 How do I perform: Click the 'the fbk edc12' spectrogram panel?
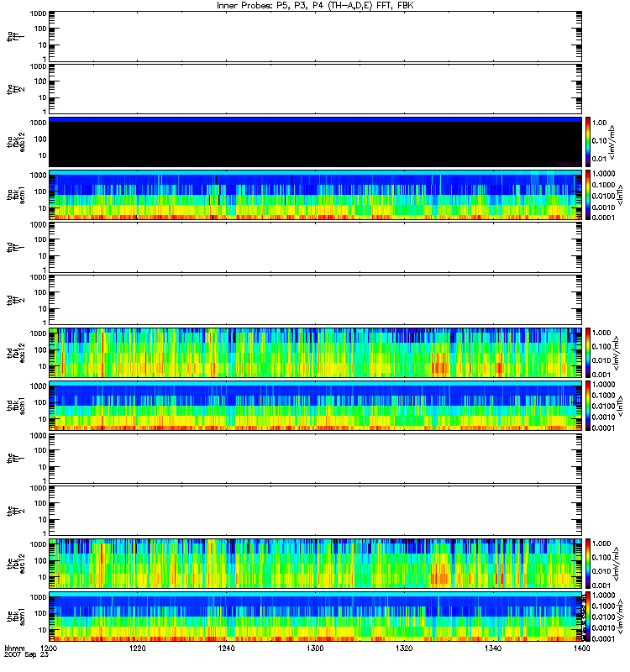click(x=315, y=564)
